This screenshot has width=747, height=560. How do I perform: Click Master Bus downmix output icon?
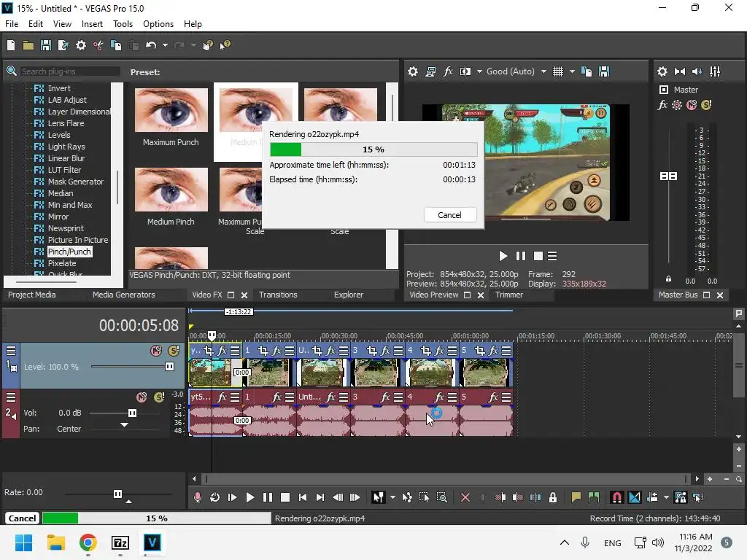tap(680, 71)
